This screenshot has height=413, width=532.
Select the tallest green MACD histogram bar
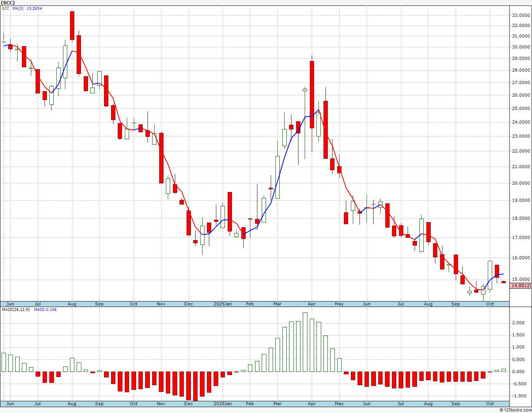point(305,342)
